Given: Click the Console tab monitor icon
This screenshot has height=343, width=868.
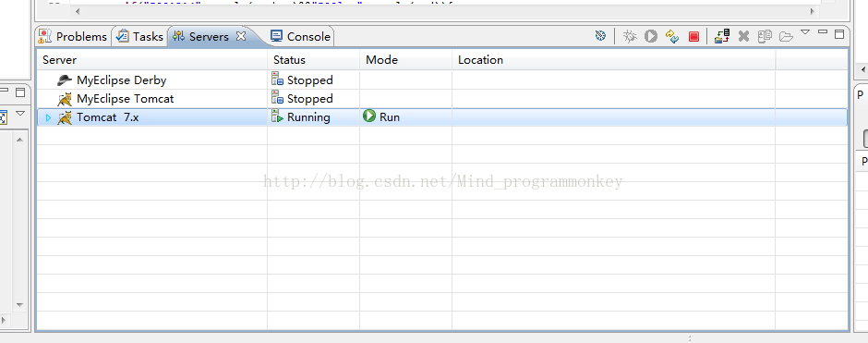Looking at the screenshot, I should coord(276,36).
